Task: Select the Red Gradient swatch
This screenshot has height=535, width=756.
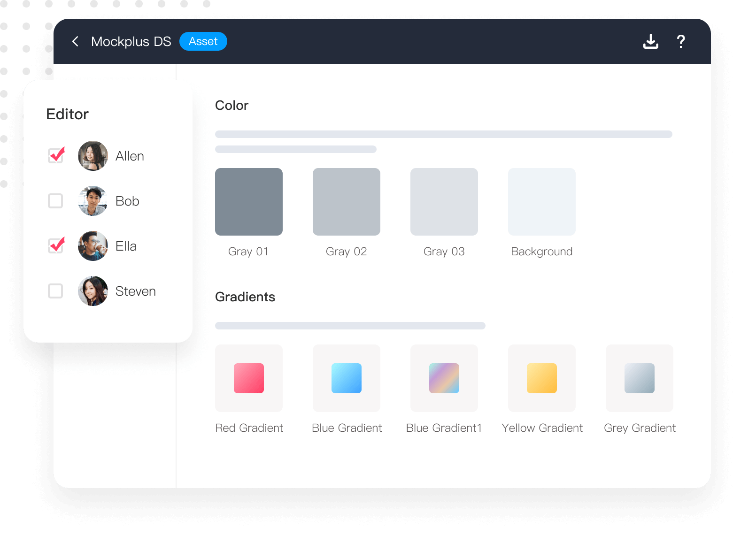Action: click(x=249, y=378)
